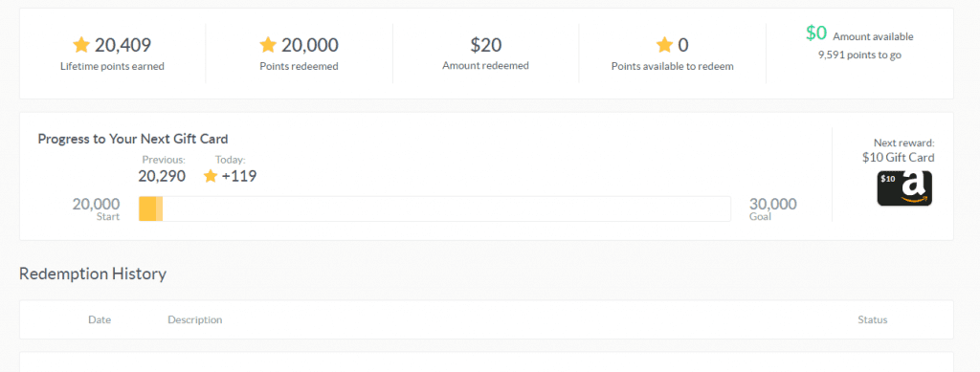Click the green $0 amount available

[816, 33]
